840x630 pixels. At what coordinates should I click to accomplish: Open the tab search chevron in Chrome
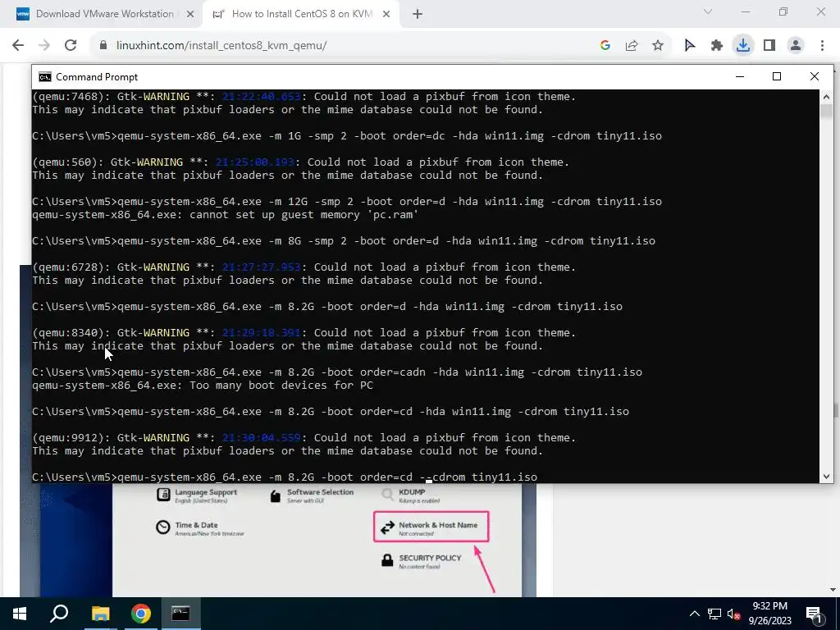click(x=708, y=11)
